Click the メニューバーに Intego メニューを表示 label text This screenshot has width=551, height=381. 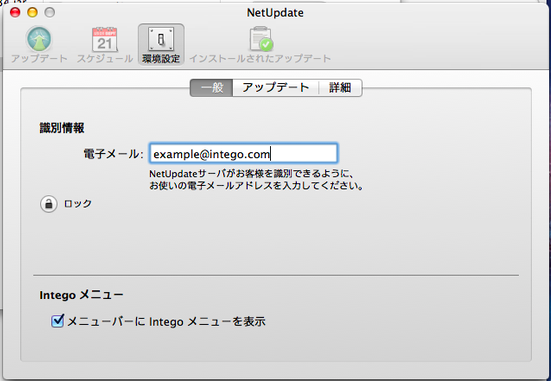(166, 321)
